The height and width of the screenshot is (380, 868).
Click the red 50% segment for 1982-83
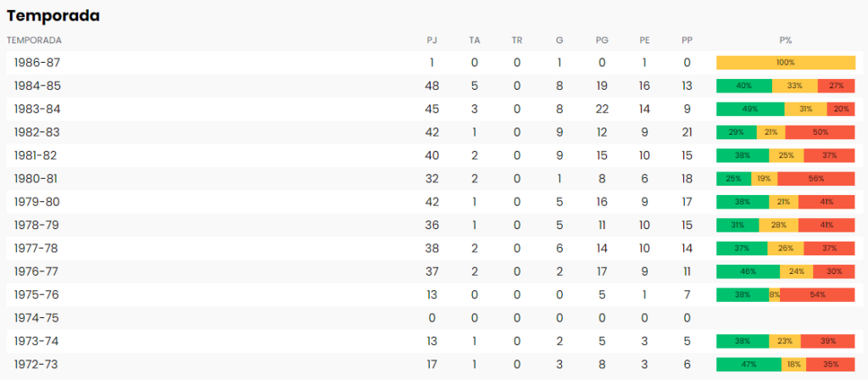pos(820,132)
